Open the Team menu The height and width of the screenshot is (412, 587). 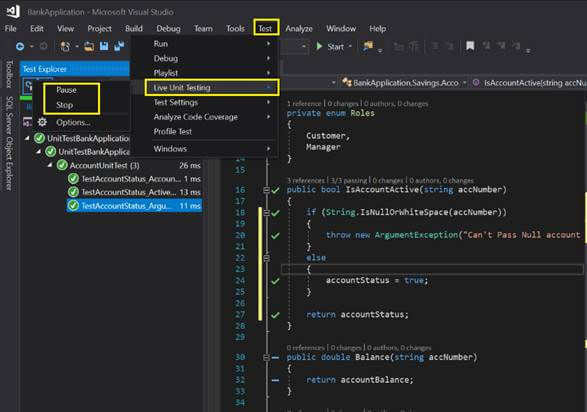[x=203, y=28]
